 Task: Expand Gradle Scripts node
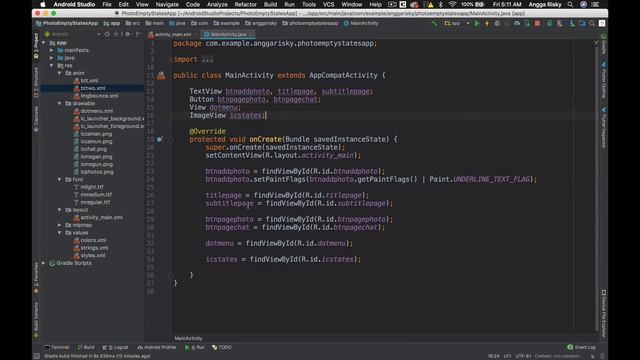tap(44, 263)
